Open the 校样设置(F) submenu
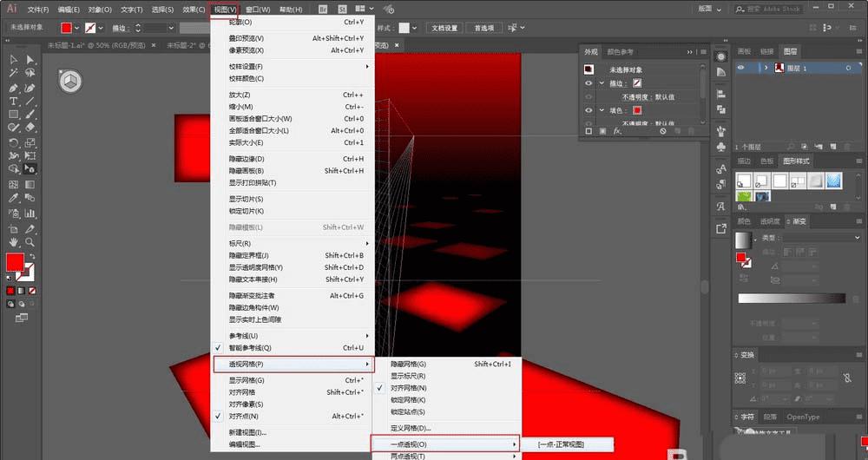Screen dimensions: 868x460 pyautogui.click(x=293, y=67)
